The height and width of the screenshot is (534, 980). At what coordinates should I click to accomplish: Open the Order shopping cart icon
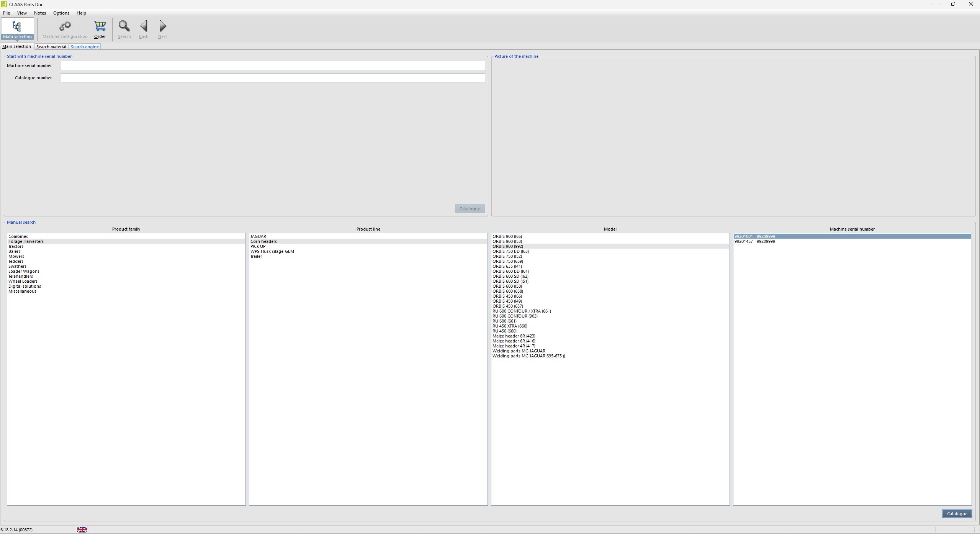100,26
